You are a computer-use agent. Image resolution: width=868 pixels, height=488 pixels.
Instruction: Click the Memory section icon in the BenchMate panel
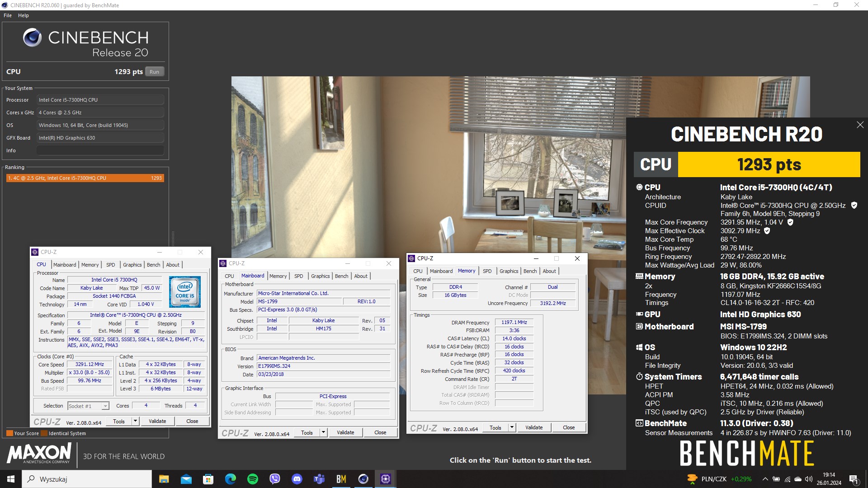[639, 276]
